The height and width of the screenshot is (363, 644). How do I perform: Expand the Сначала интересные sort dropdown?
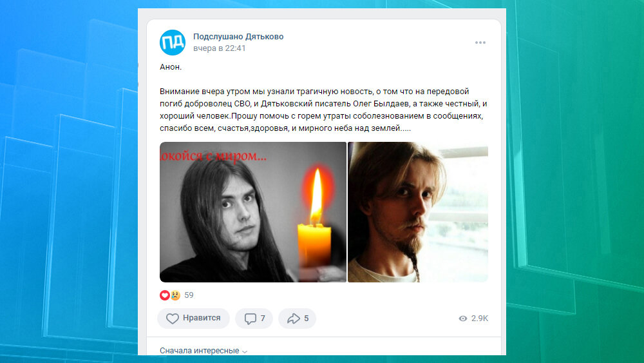pyautogui.click(x=204, y=351)
